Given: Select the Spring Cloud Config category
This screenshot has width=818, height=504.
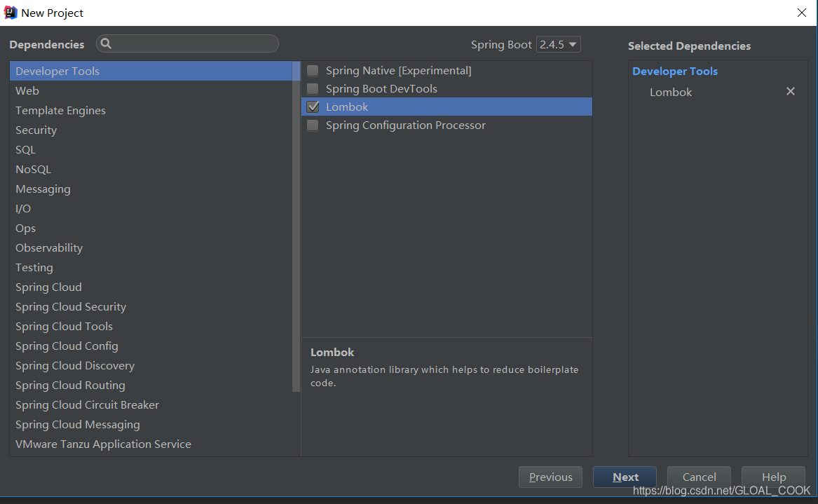Looking at the screenshot, I should tap(151, 346).
